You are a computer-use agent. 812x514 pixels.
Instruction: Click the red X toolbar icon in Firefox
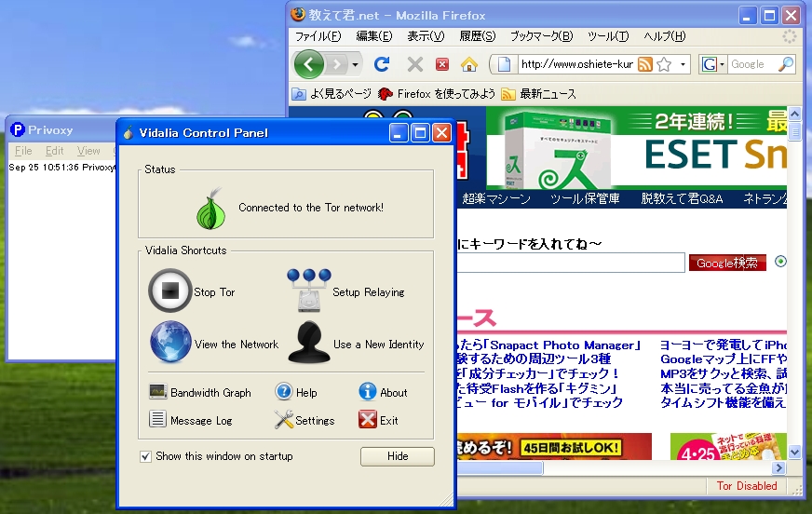[441, 64]
